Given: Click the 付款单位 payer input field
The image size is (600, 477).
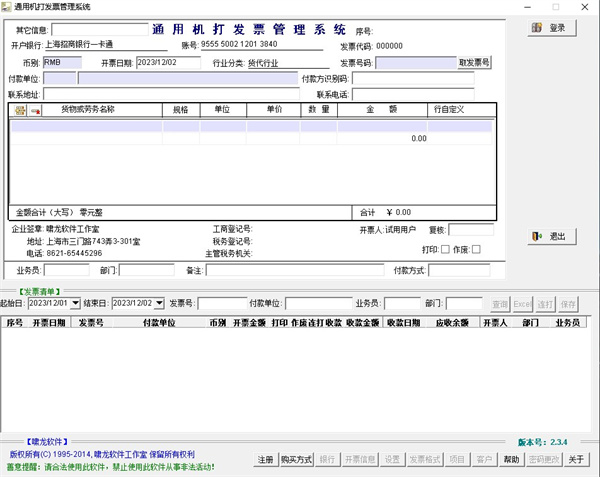Looking at the screenshot, I should pos(170,79).
